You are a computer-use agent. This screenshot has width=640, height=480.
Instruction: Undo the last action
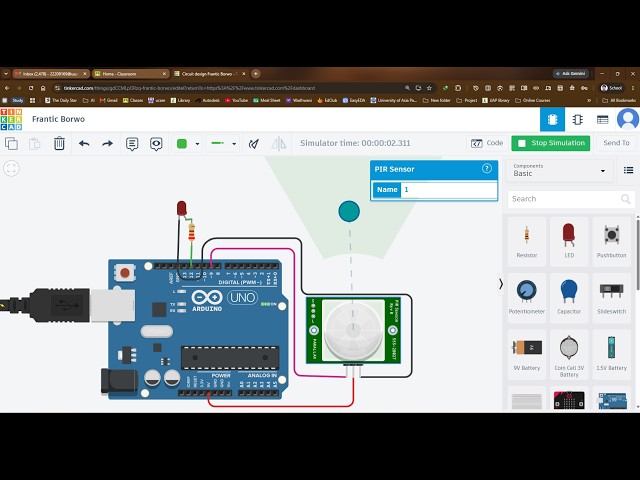pos(84,143)
